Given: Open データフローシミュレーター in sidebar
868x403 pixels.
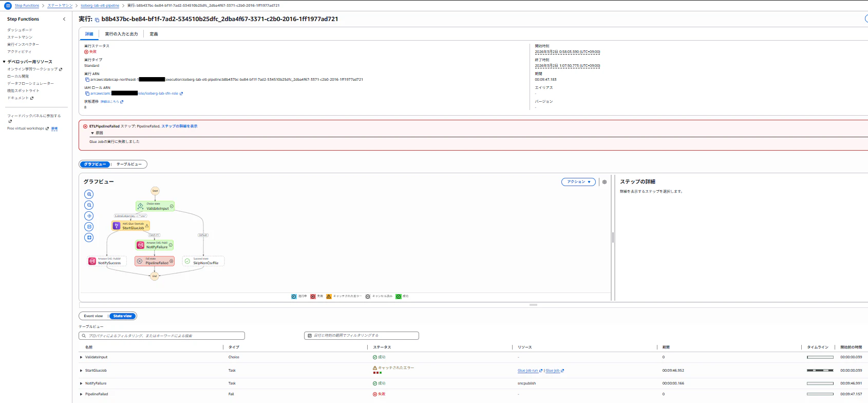Looking at the screenshot, I should coord(30,83).
